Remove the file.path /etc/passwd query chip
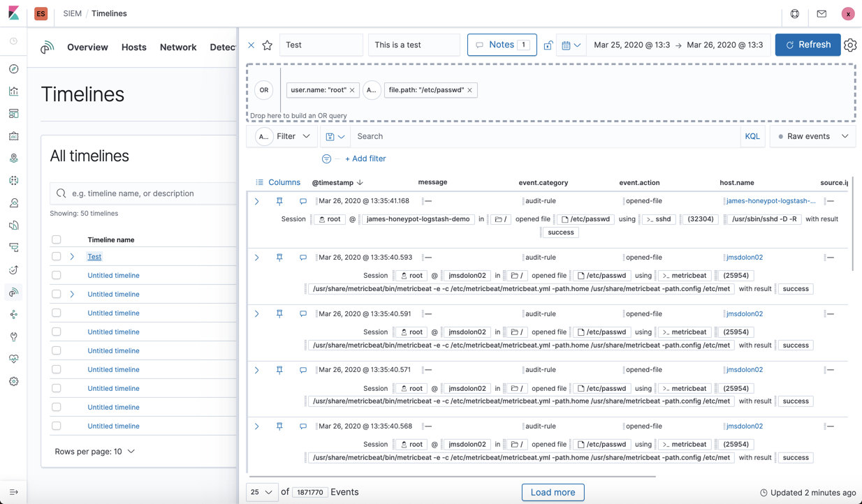 (x=470, y=90)
